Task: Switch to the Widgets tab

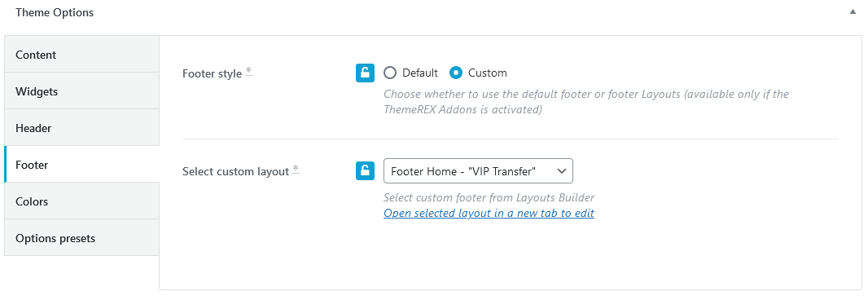Action: pos(81,91)
